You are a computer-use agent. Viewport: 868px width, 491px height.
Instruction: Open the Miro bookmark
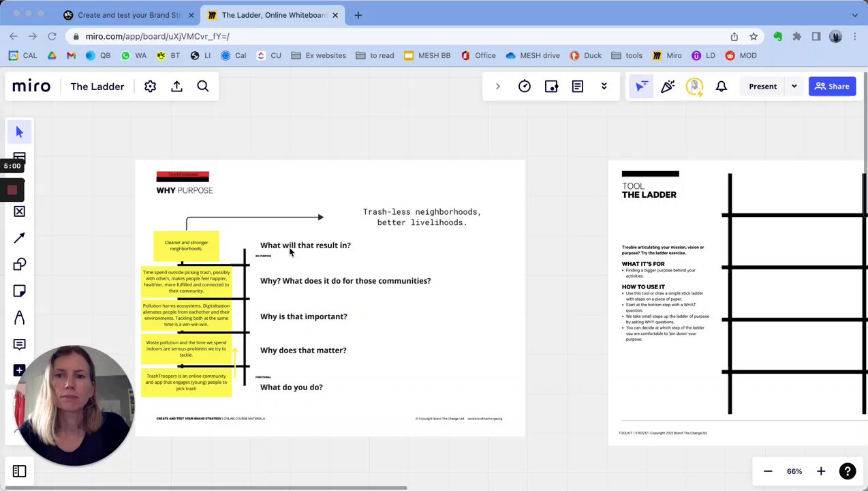point(666,55)
